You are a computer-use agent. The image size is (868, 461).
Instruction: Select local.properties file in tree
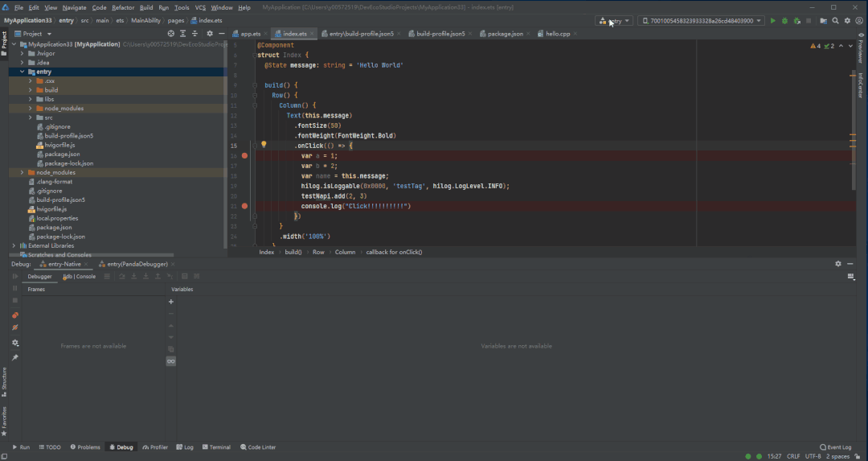[57, 218]
